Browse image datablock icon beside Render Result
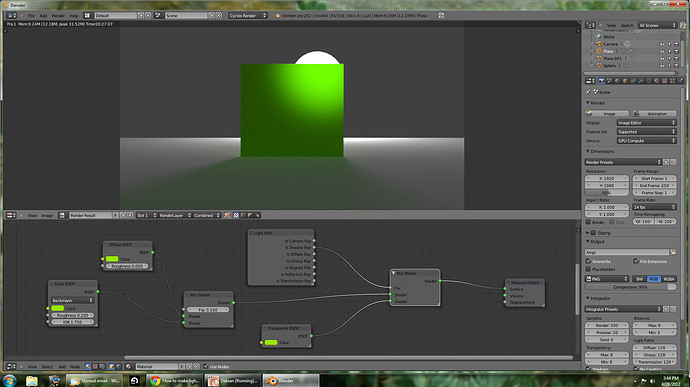Screen dimensions: 690x387 (62, 215)
